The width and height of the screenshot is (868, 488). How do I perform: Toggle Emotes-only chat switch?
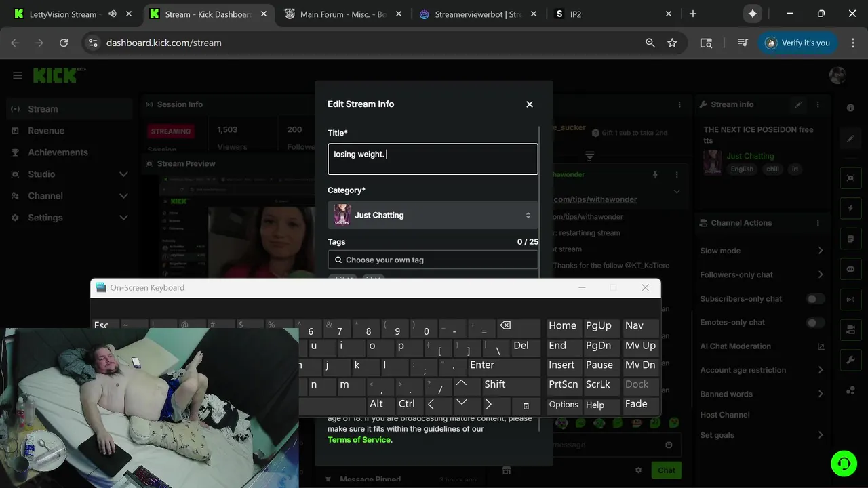click(815, 323)
